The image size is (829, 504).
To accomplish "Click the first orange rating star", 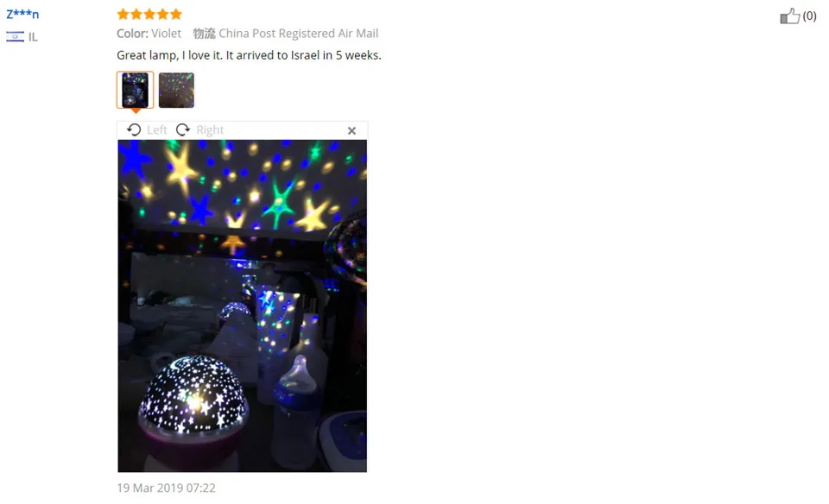I will [x=123, y=14].
